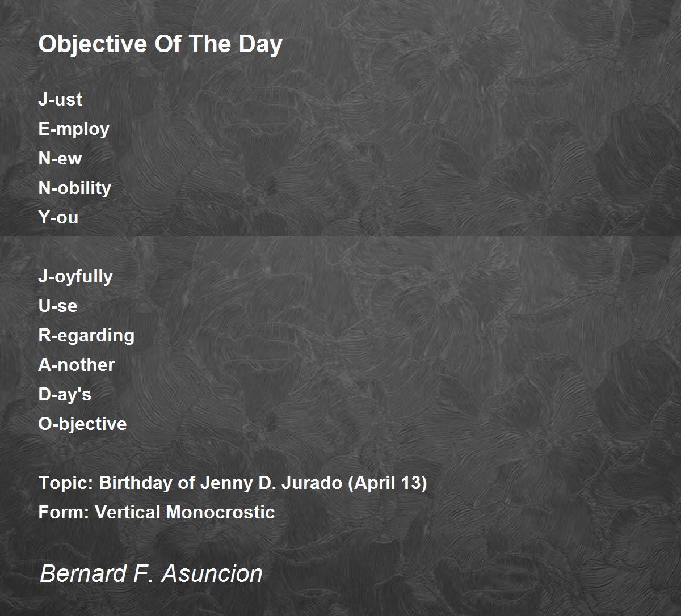Click the line A-nother
This screenshot has height=616, width=681.
tap(77, 365)
